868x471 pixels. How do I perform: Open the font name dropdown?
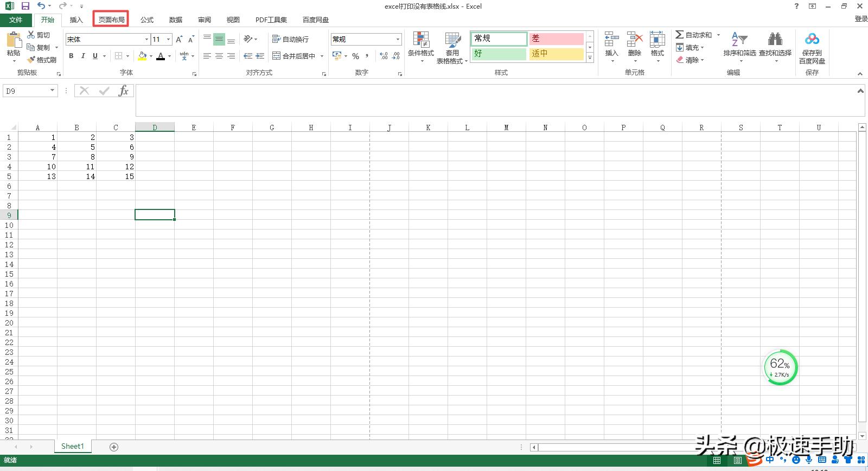(146, 39)
